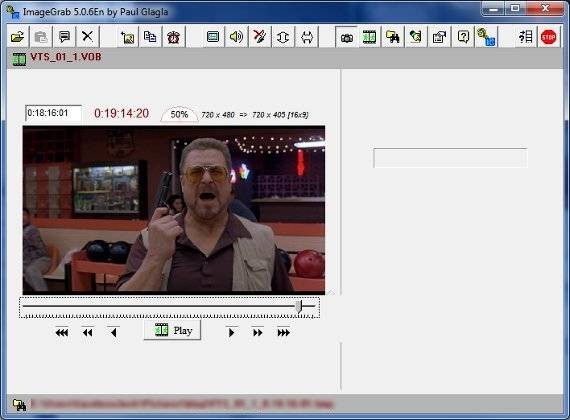Screen dimensions: 570x420
Task: Click the ImageGrab icon in title bar
Action: click(x=13, y=12)
